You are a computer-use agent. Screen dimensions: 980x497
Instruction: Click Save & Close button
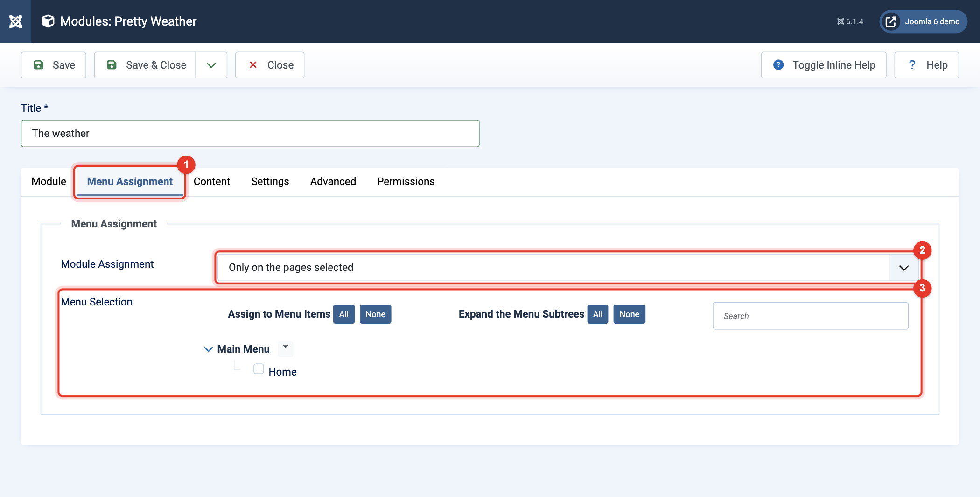(x=145, y=65)
